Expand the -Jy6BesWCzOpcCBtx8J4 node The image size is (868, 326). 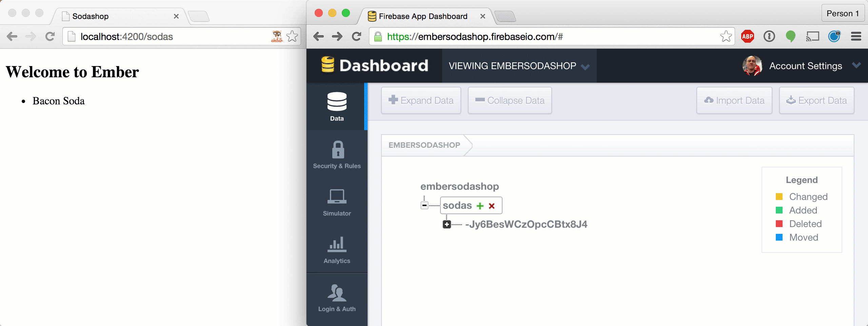pos(447,224)
